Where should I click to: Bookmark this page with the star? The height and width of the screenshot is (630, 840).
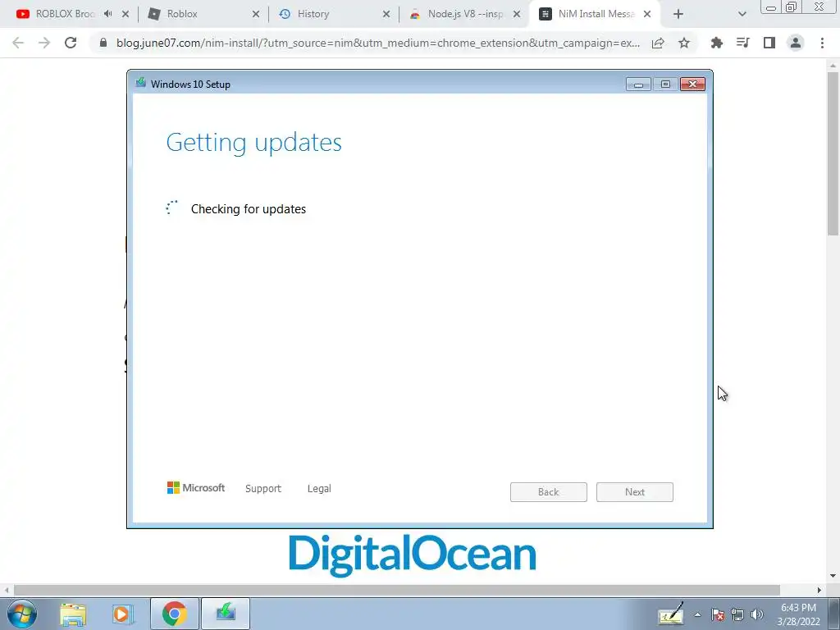tap(684, 43)
